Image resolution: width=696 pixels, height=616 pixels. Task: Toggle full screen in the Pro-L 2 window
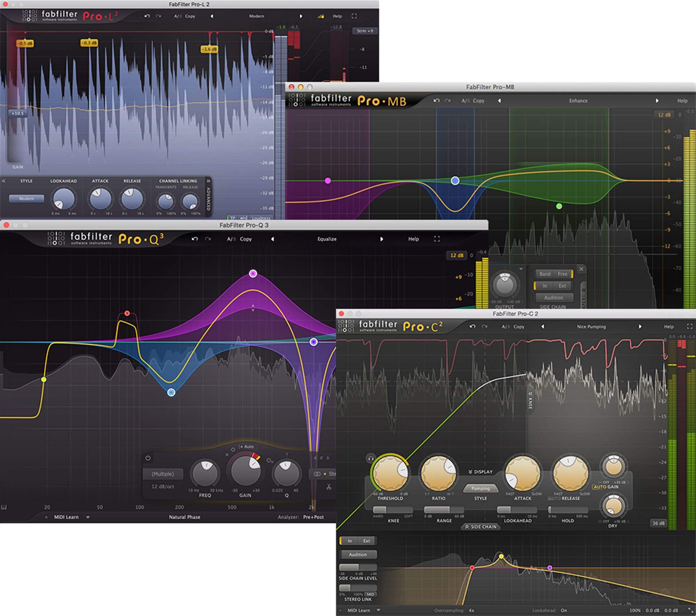coord(354,16)
